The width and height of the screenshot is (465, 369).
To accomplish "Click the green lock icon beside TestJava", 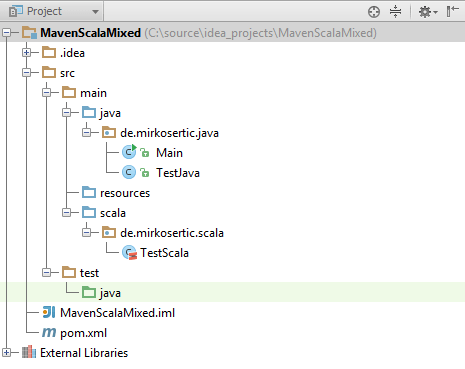I will click(x=144, y=173).
